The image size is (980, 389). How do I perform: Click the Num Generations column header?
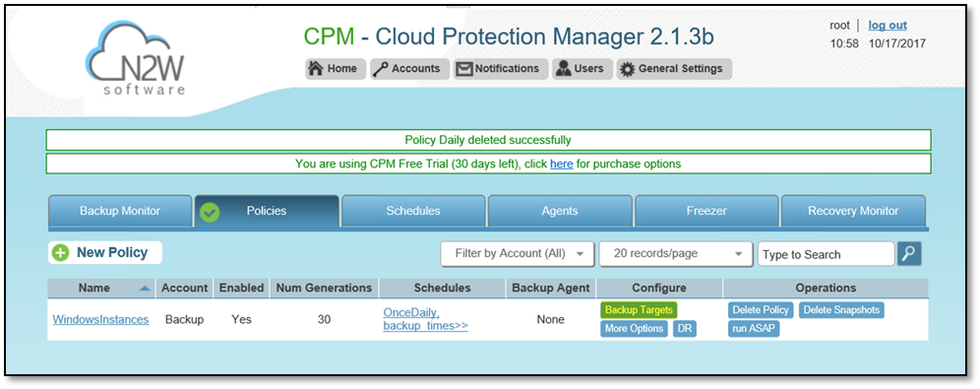(325, 289)
